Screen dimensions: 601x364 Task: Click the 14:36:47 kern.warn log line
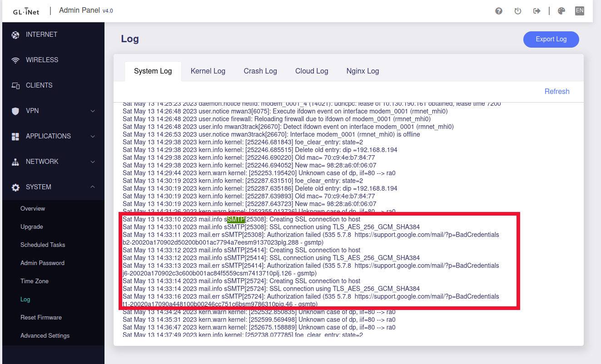click(259, 328)
